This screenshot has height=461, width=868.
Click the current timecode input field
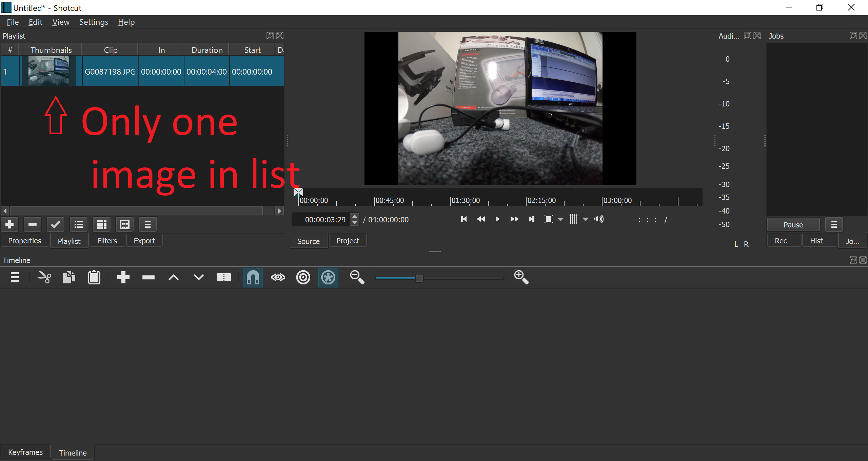pos(321,220)
